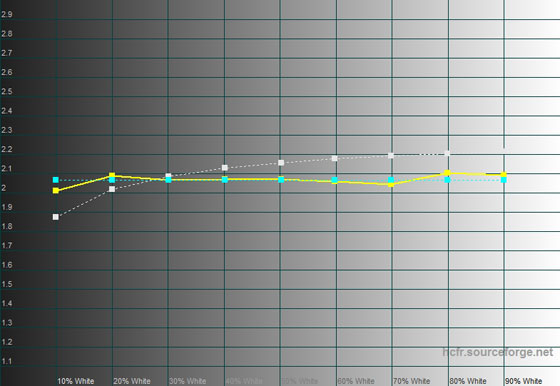Select the white reference point at 70% White
This screenshot has height=386, width=560.
click(x=391, y=156)
